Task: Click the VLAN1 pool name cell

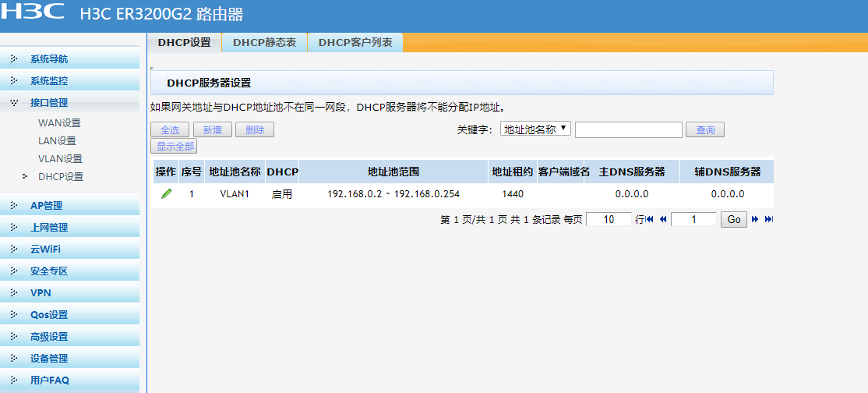Action: click(x=235, y=194)
